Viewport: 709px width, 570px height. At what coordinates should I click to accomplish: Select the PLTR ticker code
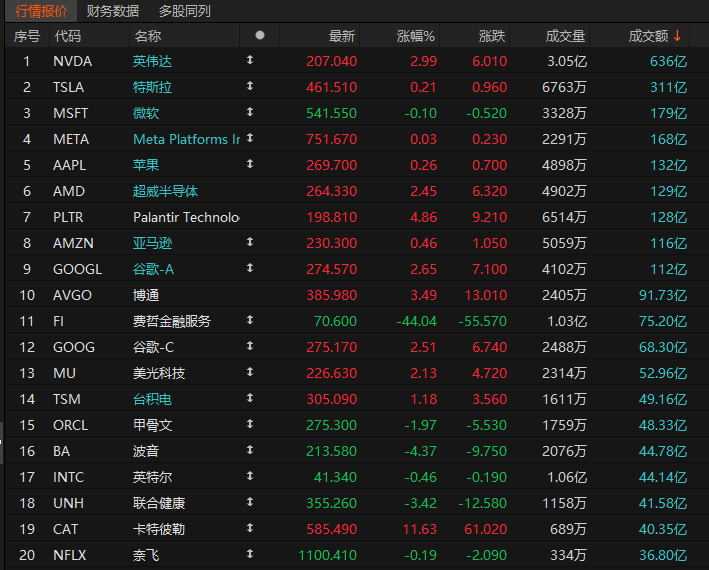tap(68, 217)
